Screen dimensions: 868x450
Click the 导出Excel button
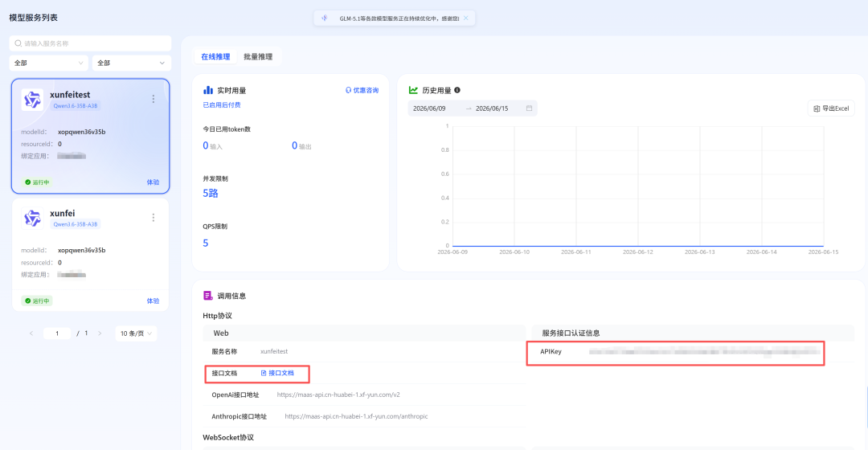click(x=831, y=108)
